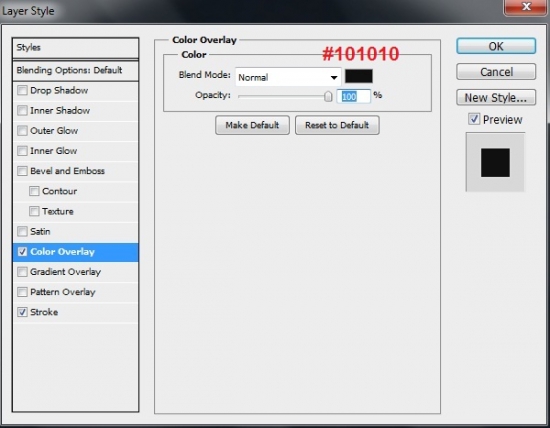Click the Make Default button
Viewport: 550px width, 428px height.
click(252, 125)
